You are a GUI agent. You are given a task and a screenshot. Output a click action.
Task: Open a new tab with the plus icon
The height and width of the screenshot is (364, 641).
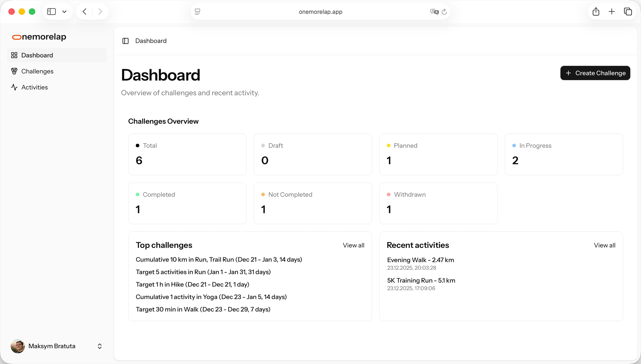click(x=611, y=12)
